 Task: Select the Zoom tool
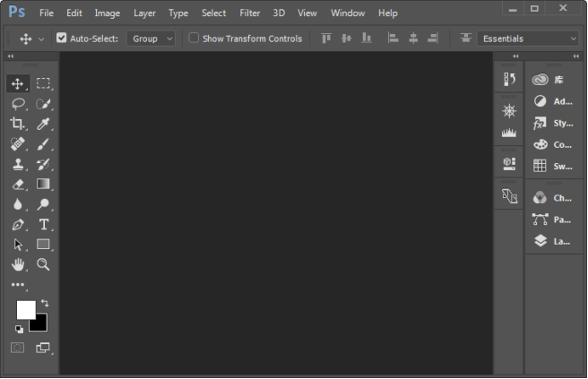(43, 264)
